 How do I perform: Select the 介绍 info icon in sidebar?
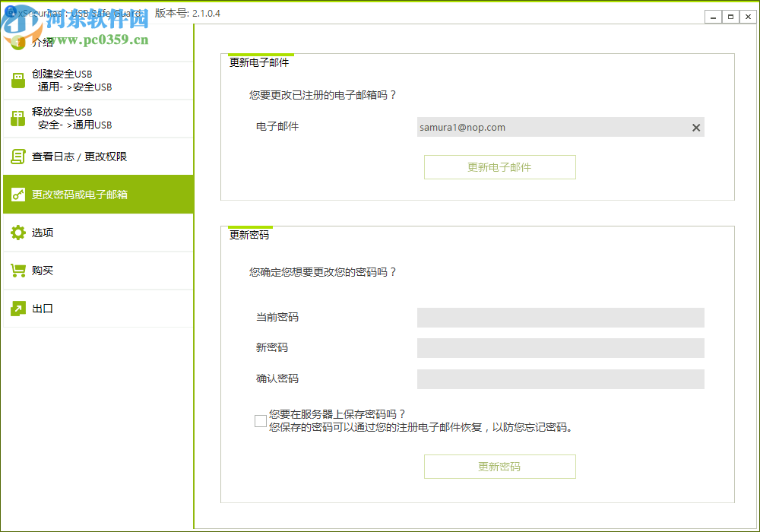click(x=17, y=43)
